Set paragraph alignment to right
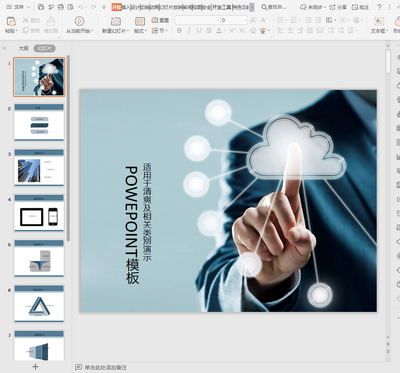Viewport: 400px width, 373px height. (x=300, y=31)
